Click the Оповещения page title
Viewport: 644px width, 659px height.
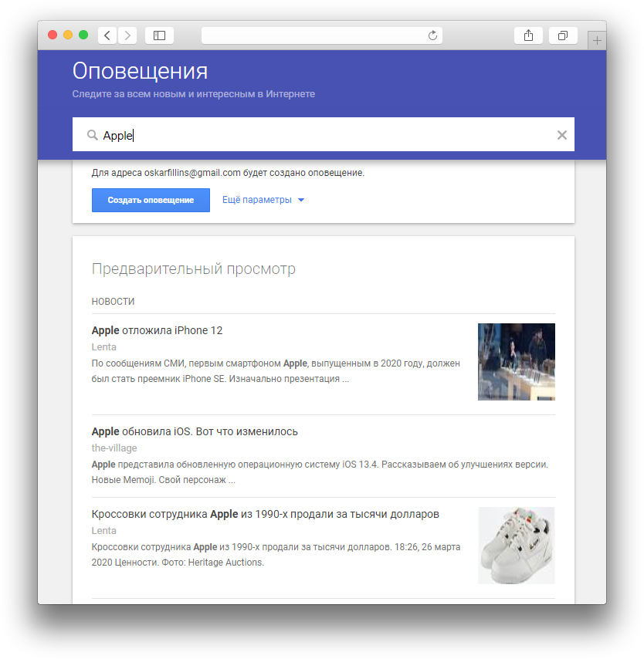point(140,71)
